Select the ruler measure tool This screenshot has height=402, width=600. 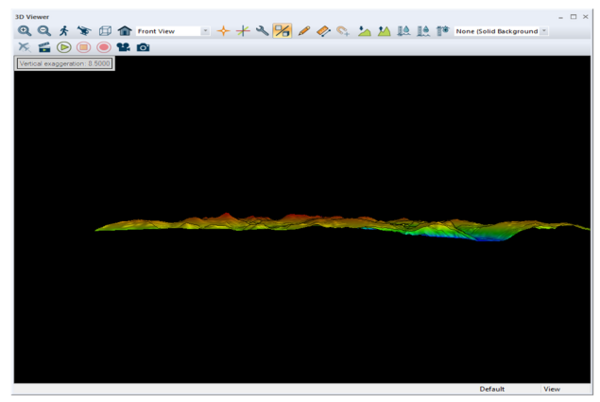[x=324, y=31]
